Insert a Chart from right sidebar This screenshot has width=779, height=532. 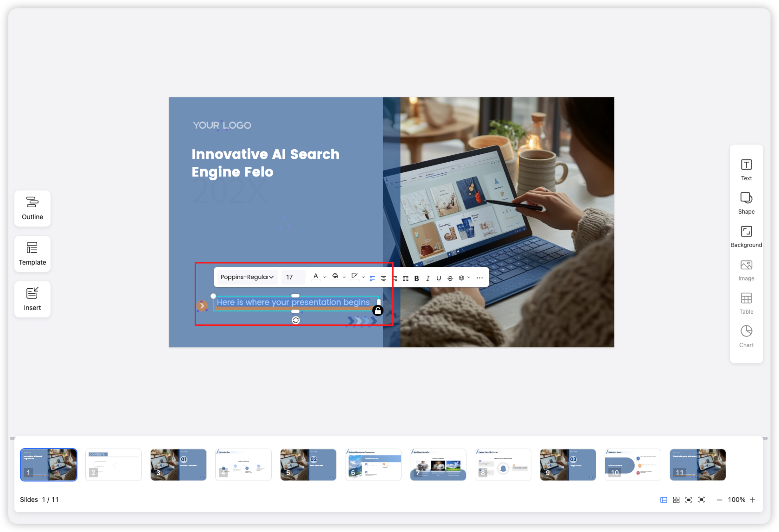pos(747,336)
